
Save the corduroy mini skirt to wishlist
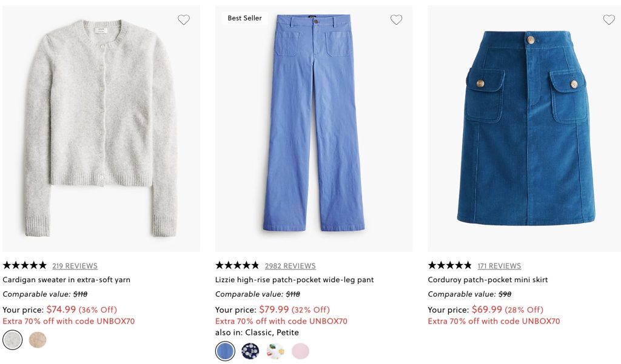pos(609,20)
